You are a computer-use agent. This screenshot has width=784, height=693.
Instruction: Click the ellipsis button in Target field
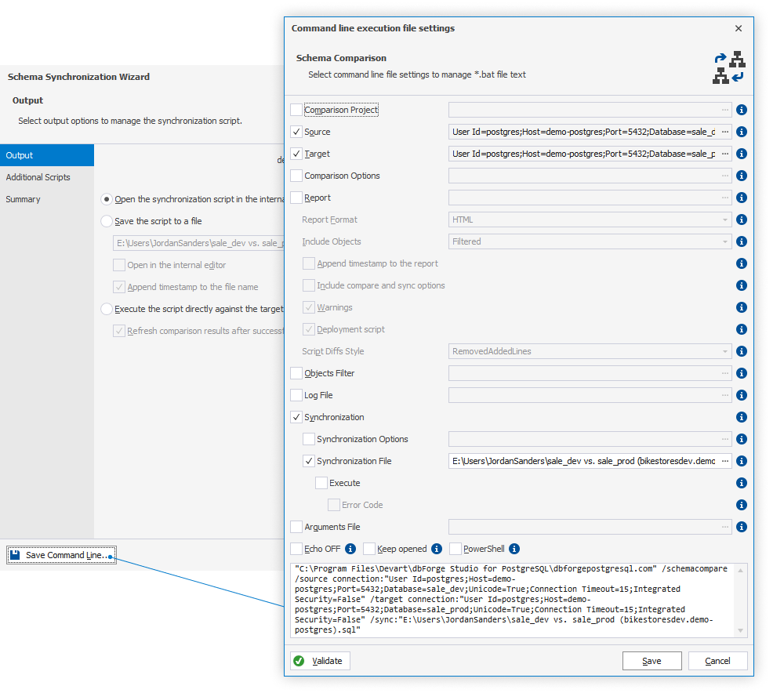coord(725,154)
